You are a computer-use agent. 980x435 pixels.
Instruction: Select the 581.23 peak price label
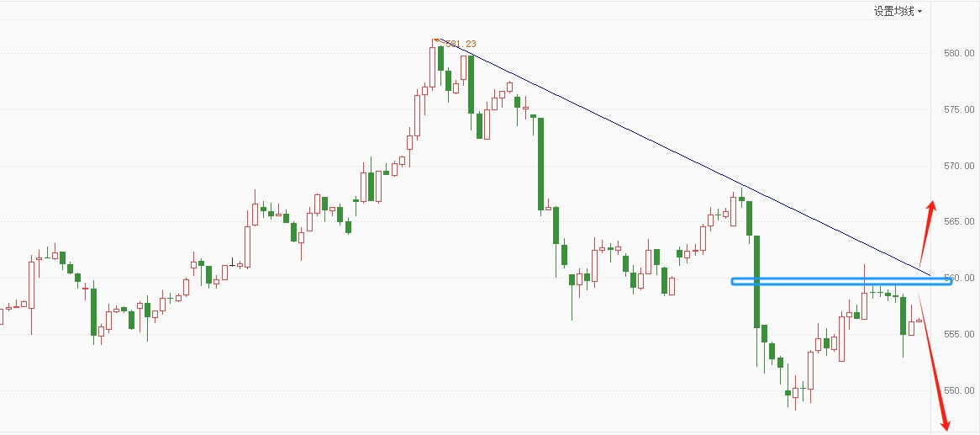(460, 44)
